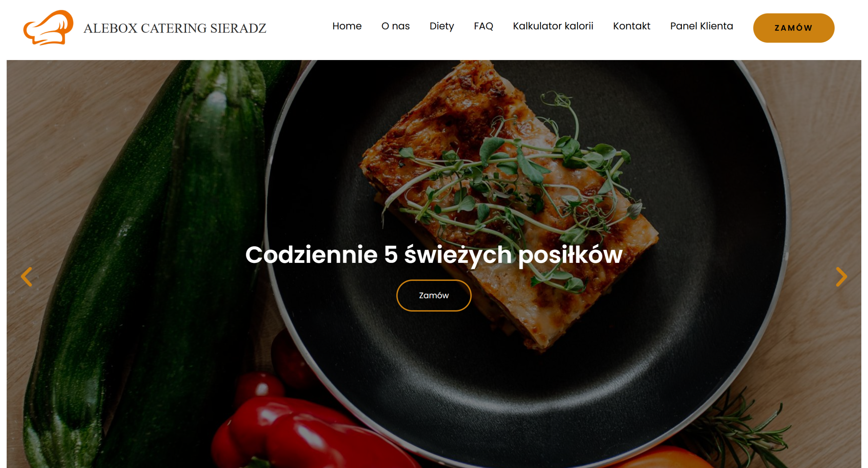
Task: Open the Home menu item
Action: [x=347, y=26]
